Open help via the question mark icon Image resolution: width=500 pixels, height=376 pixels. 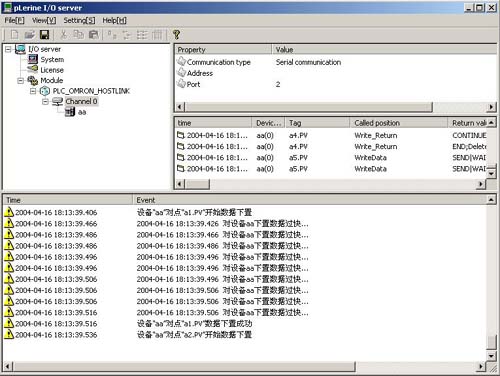pyautogui.click(x=176, y=34)
